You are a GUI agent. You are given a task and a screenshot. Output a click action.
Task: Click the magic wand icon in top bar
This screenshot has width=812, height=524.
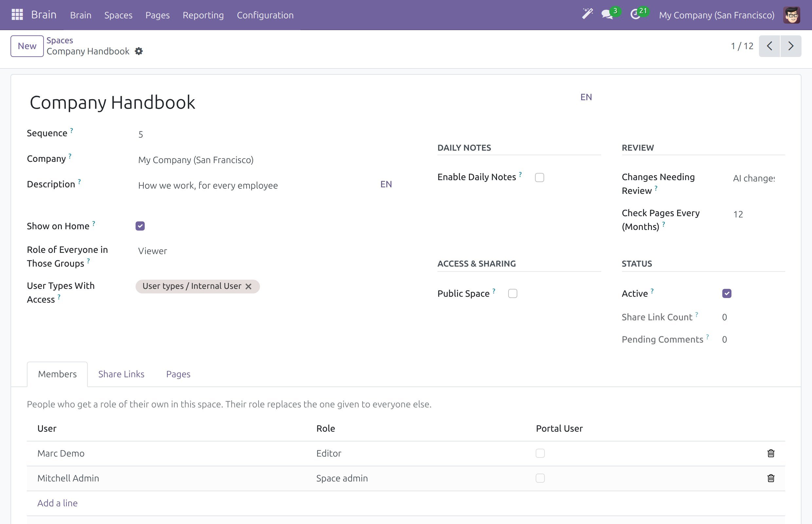pyautogui.click(x=587, y=14)
